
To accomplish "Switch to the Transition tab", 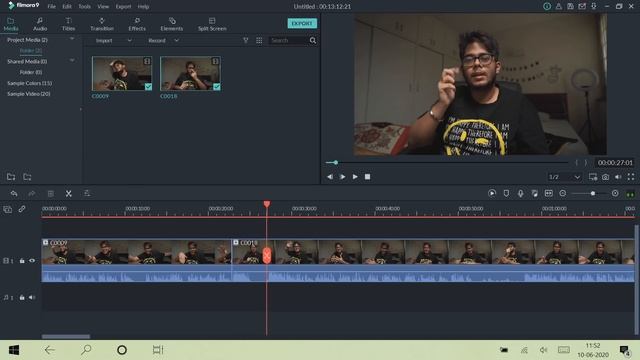I will 102,24.
